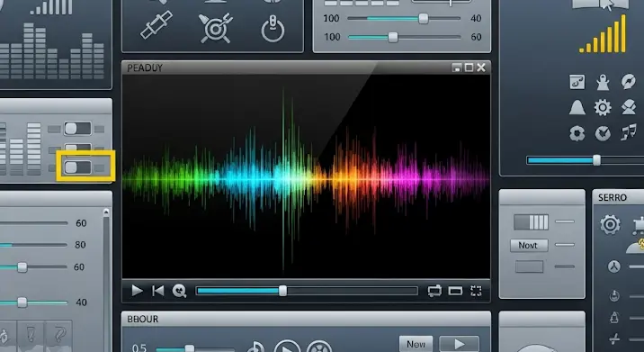Click the scrollbar up arrow in left panel
This screenshot has width=644, height=352.
[x=106, y=212]
